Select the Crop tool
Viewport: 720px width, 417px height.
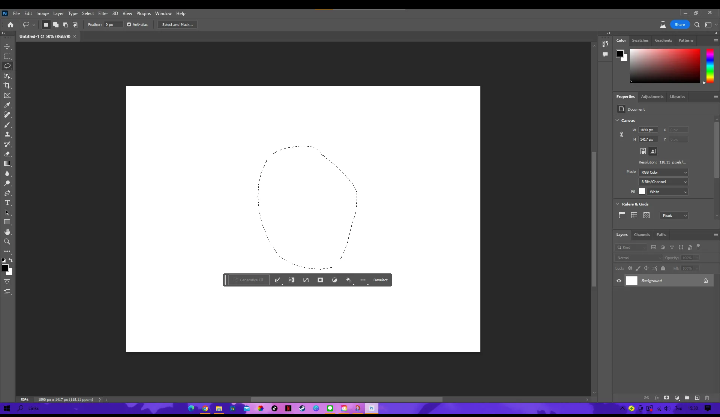7,85
